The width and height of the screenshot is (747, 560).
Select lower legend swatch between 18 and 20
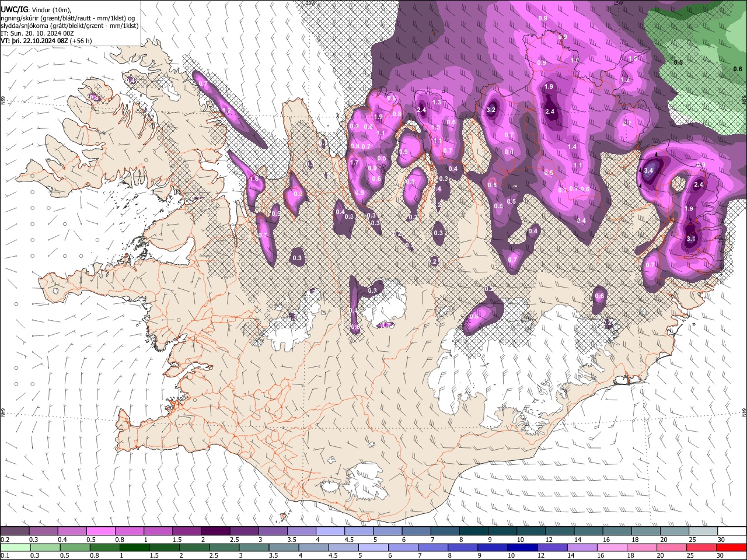[642, 547]
